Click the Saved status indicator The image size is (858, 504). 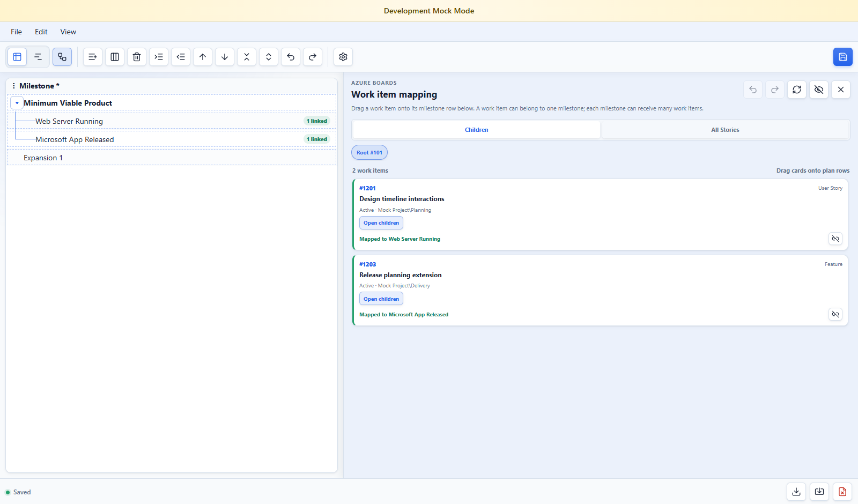(18, 492)
